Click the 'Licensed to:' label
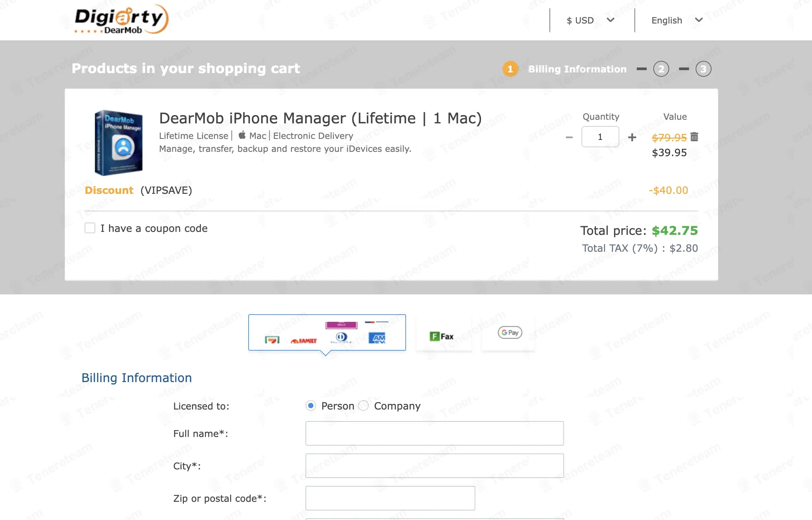Screen dimensions: 812x520 (201, 406)
